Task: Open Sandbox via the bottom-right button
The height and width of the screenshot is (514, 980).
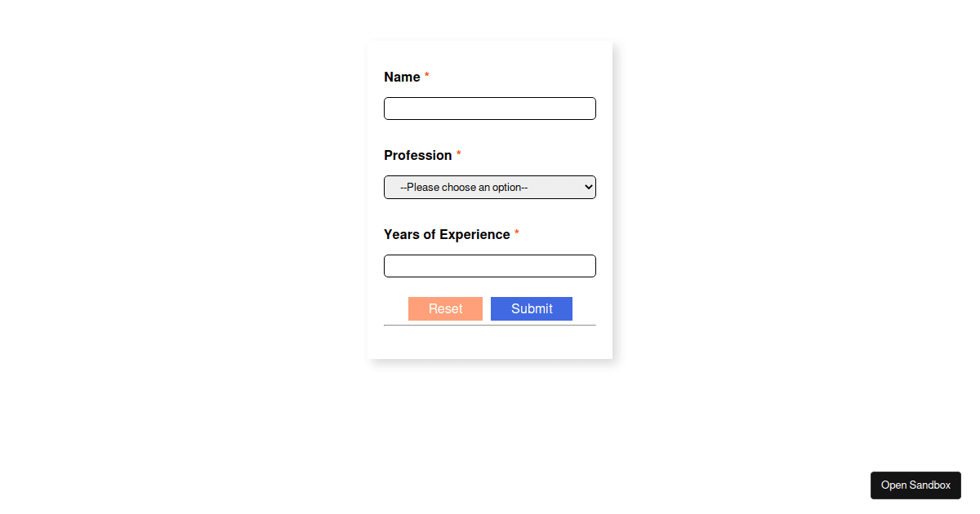Action: (915, 485)
